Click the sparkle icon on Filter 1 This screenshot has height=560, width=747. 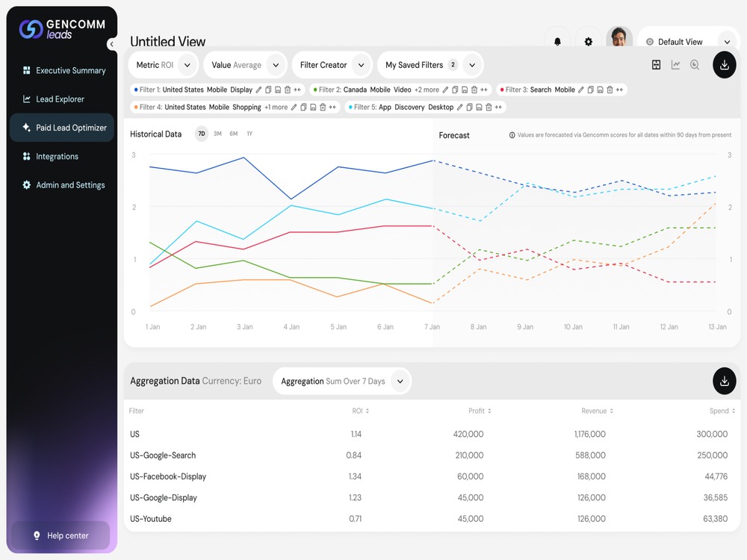coord(297,90)
